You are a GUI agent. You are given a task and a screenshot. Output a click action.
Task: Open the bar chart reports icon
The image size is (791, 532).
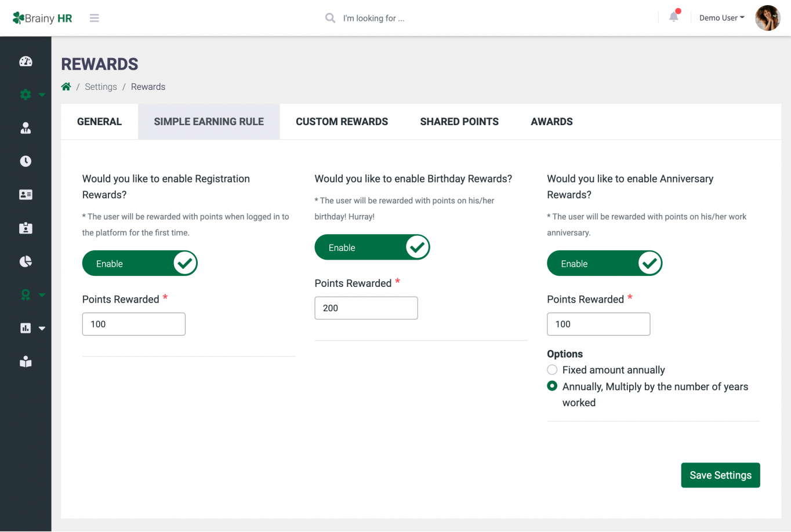26,328
